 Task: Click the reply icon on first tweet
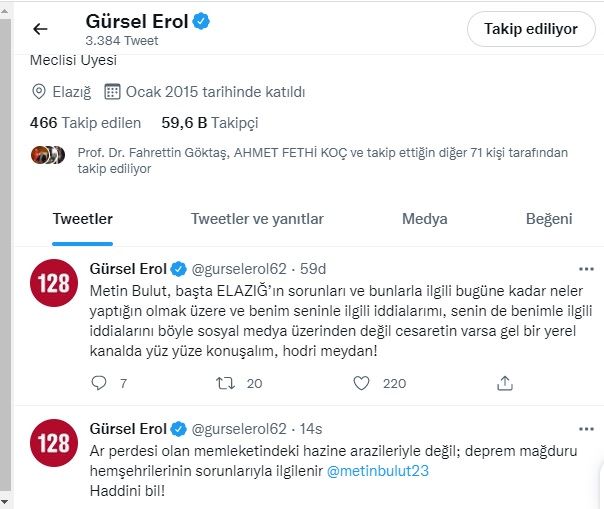tap(98, 383)
